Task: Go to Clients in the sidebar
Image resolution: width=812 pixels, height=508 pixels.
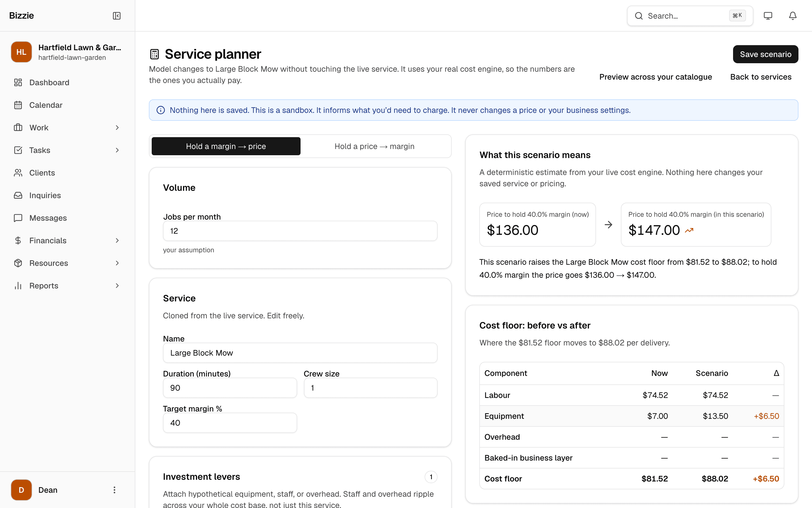Action: point(67,173)
